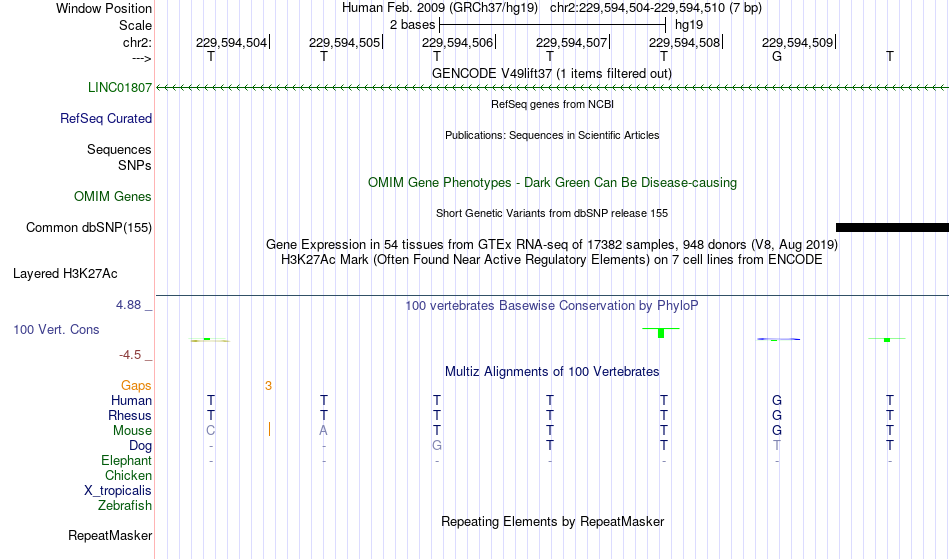The height and width of the screenshot is (559, 950).
Task: Click the LINC01807 gene label
Action: point(119,87)
